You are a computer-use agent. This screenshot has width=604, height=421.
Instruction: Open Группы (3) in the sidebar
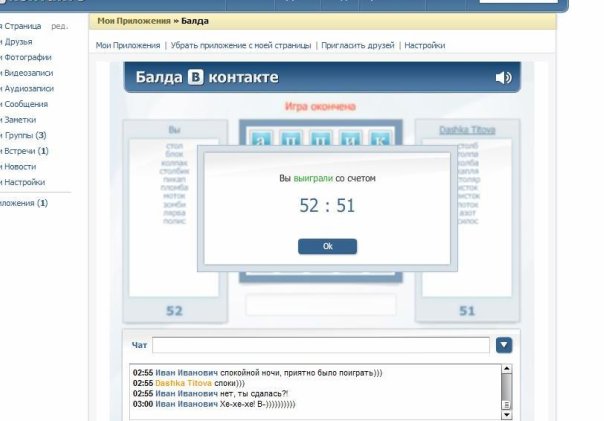tap(23, 135)
